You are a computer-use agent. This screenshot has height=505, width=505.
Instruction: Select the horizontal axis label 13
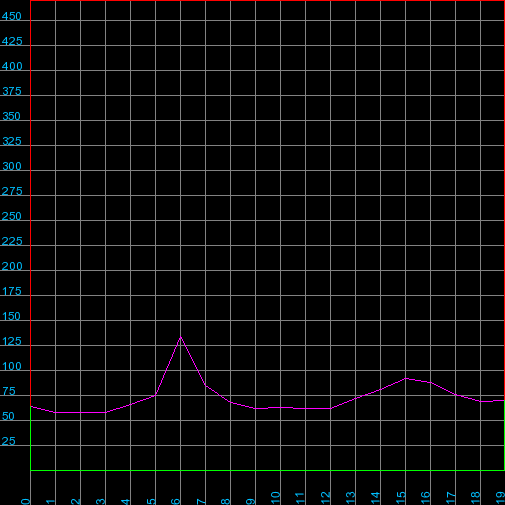click(x=350, y=498)
